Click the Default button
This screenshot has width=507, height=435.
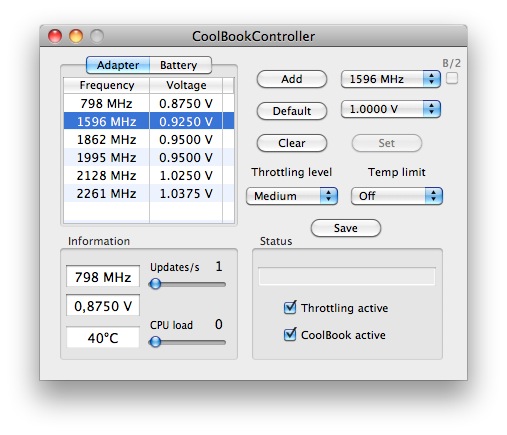(292, 111)
